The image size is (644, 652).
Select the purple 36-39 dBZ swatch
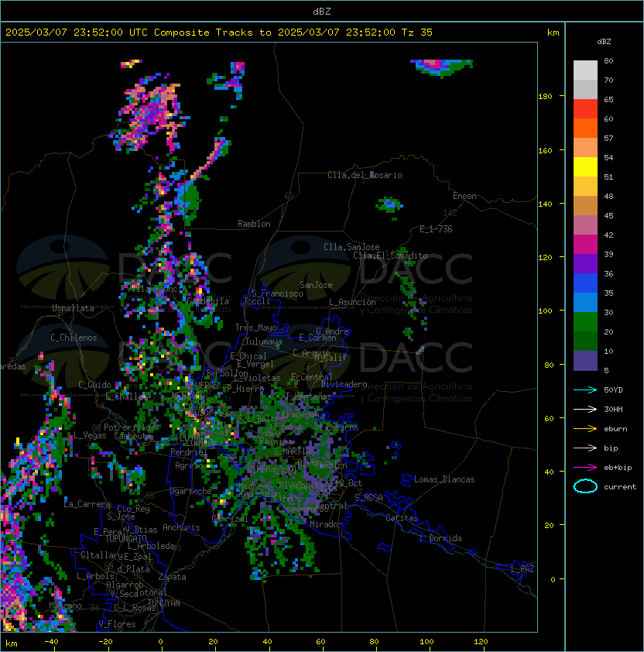click(x=585, y=263)
